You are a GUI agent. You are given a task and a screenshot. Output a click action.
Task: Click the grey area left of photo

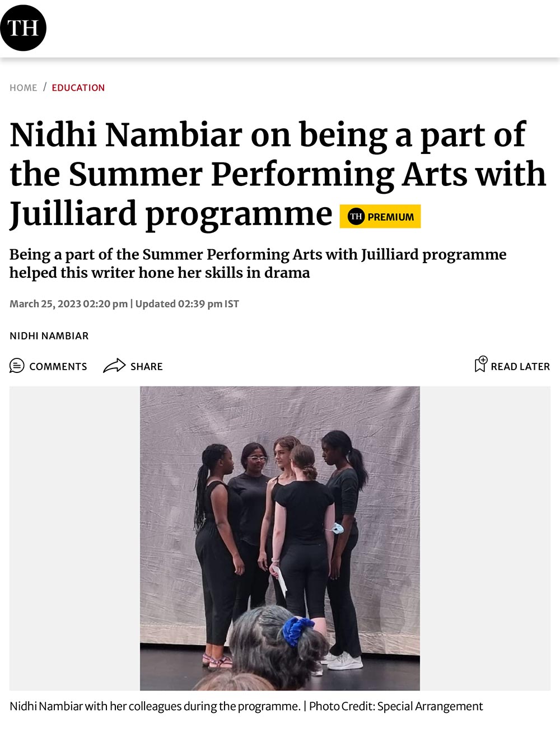coord(74,538)
